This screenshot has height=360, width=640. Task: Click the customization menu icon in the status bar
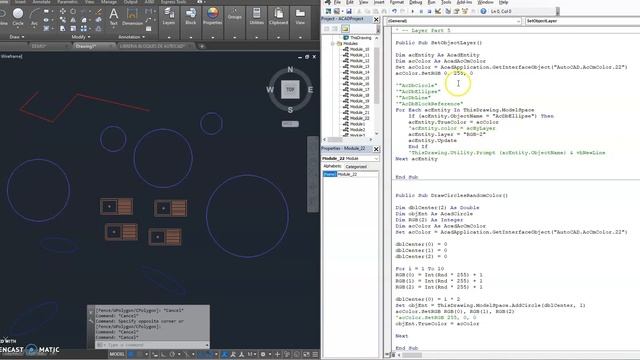click(x=316, y=354)
